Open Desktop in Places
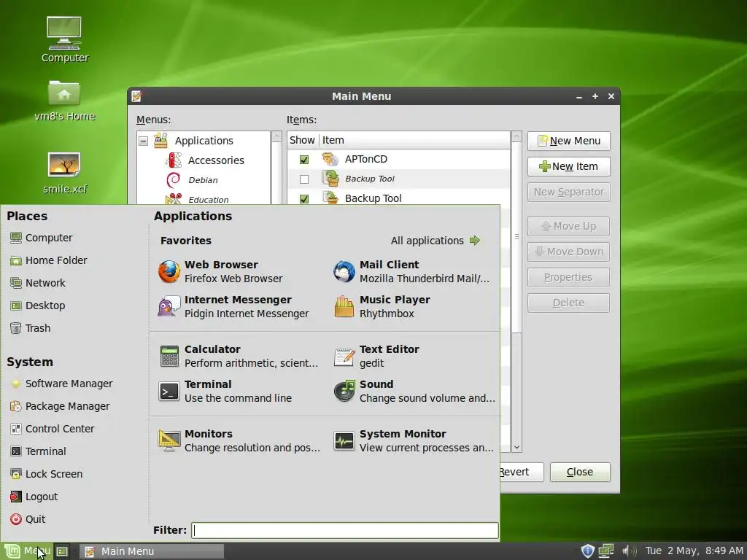747x560 pixels. (38, 306)
